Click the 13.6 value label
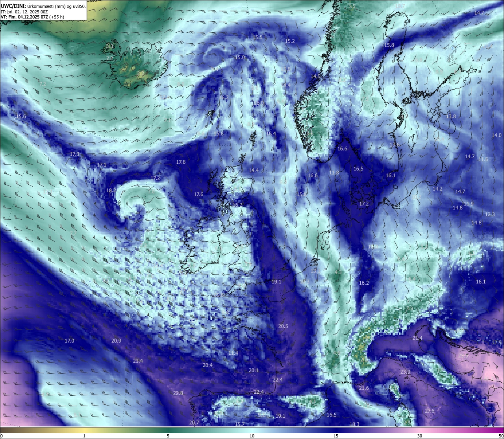Viewport: 504px width, 439px height. point(395,144)
